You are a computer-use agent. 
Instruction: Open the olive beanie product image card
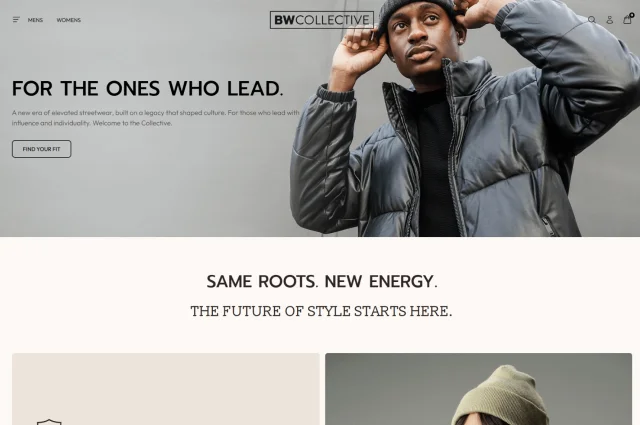[478, 389]
